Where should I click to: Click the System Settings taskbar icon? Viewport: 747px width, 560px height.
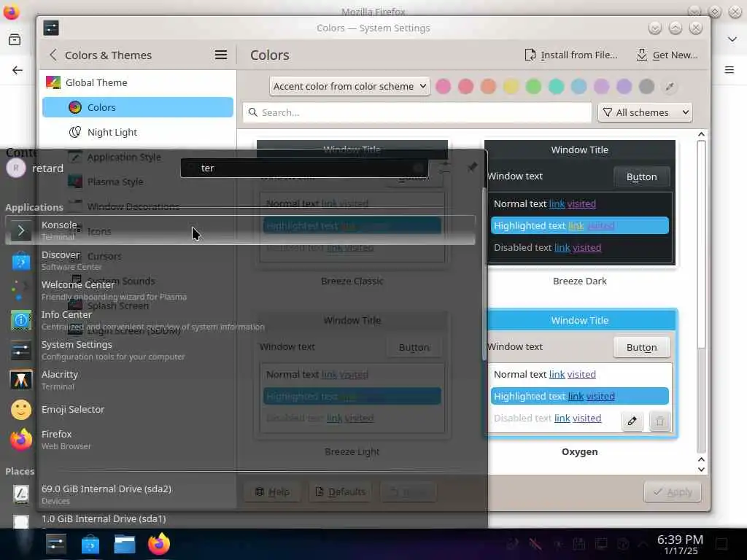pyautogui.click(x=55, y=544)
